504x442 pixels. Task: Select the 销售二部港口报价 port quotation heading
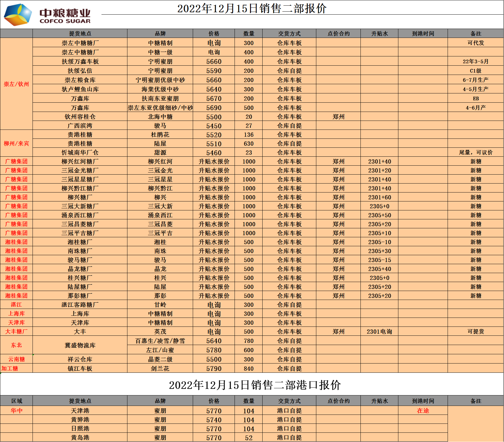[x=255, y=385]
